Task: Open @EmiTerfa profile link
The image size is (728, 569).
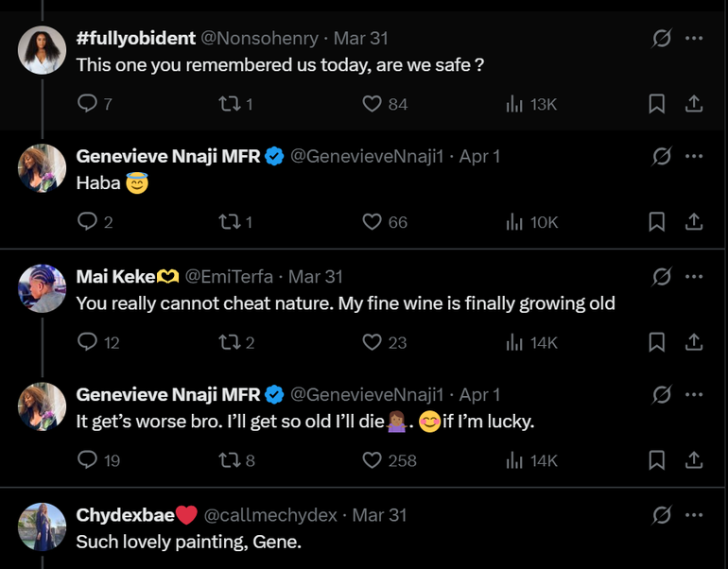Action: tap(229, 277)
